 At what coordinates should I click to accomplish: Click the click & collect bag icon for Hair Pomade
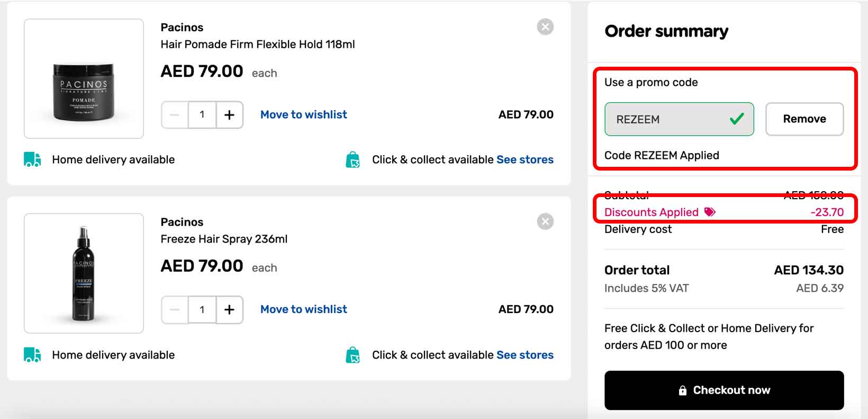tap(353, 159)
